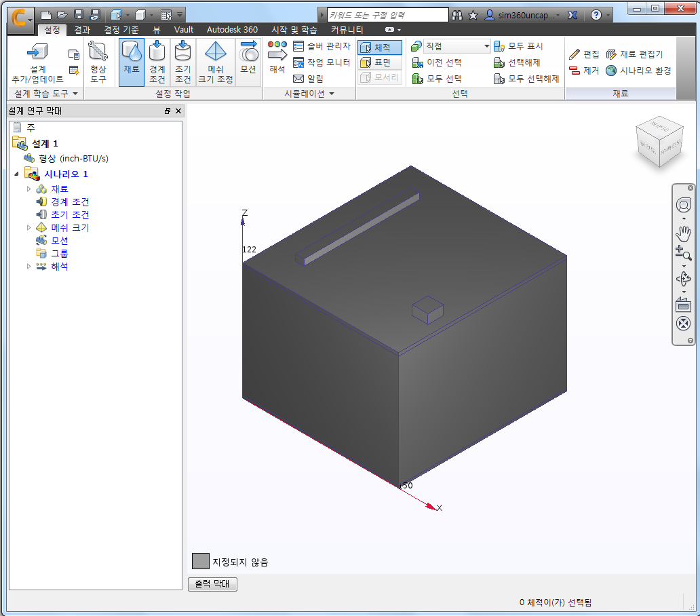Expand the 시뮬레이션 panel dropdown
This screenshot has height=616, width=700.
click(332, 94)
